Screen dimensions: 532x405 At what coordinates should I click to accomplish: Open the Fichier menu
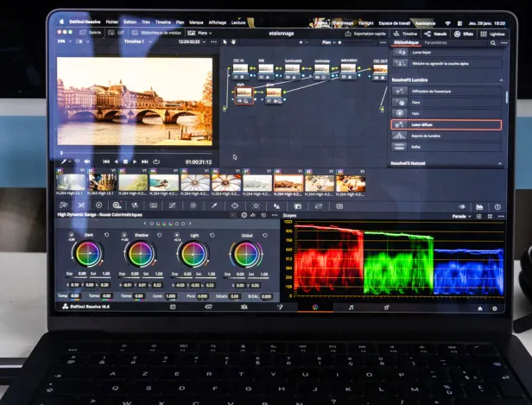coord(112,22)
